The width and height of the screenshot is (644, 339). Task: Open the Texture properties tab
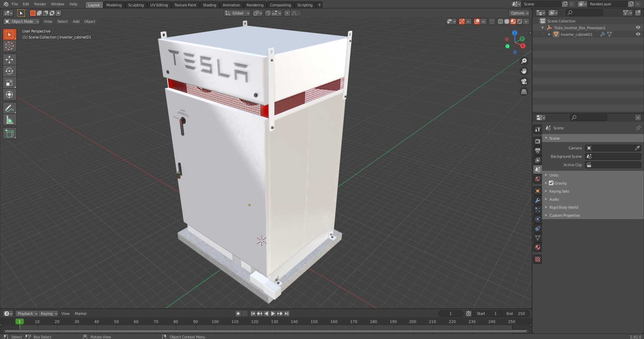coord(538,259)
